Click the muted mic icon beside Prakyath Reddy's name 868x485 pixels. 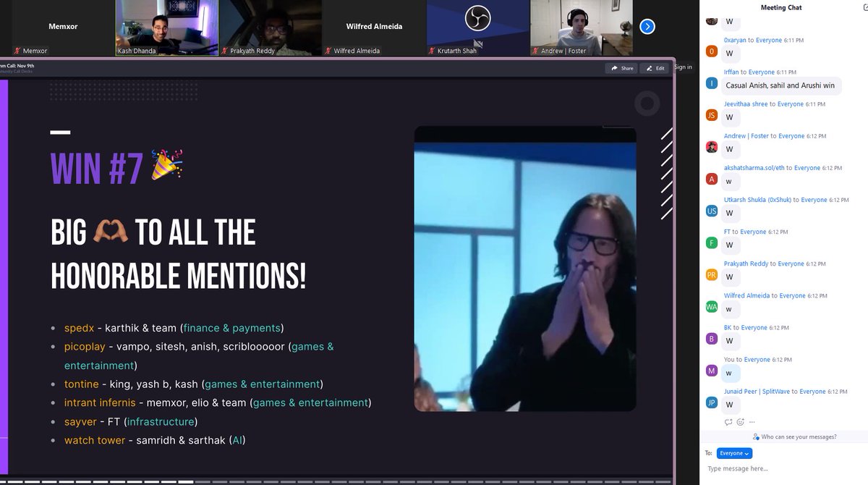pyautogui.click(x=225, y=51)
